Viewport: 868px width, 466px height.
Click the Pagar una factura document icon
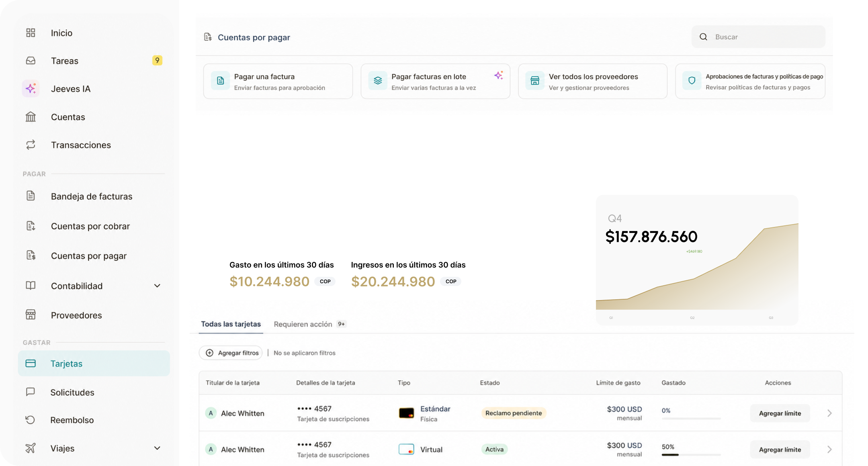click(220, 81)
